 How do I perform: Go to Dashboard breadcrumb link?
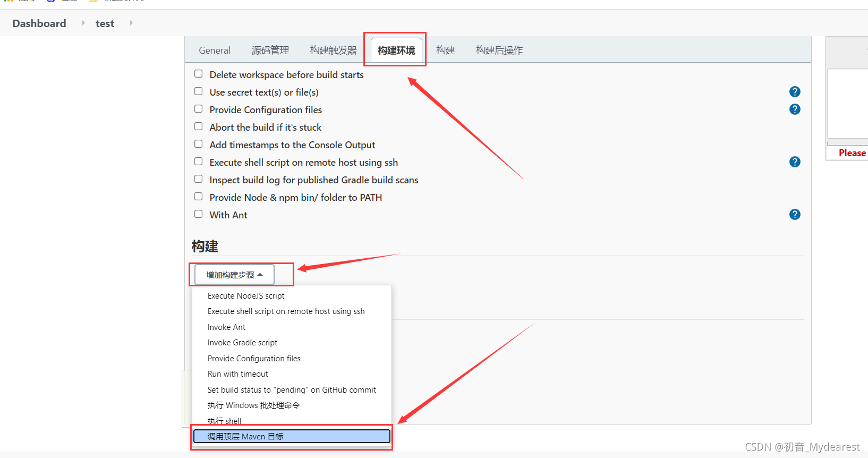[39, 23]
